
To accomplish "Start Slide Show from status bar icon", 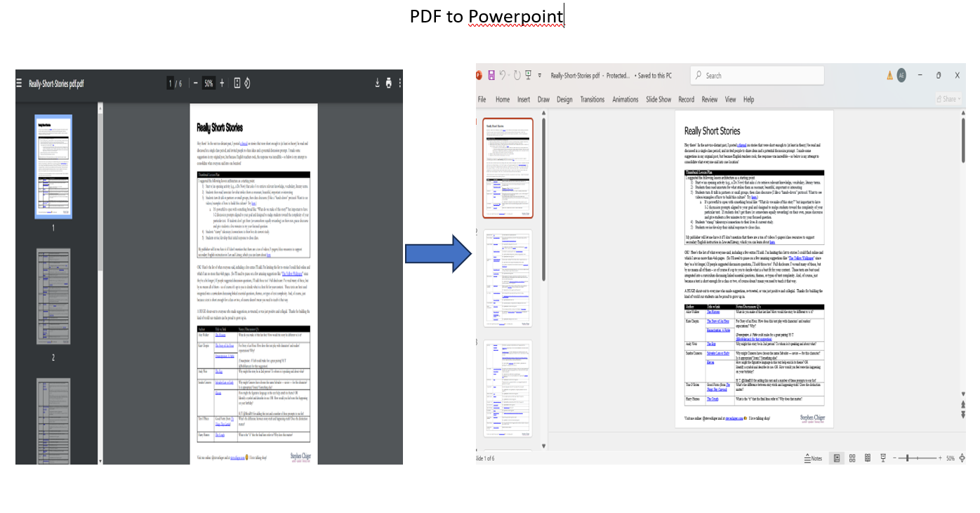I will pos(883,458).
